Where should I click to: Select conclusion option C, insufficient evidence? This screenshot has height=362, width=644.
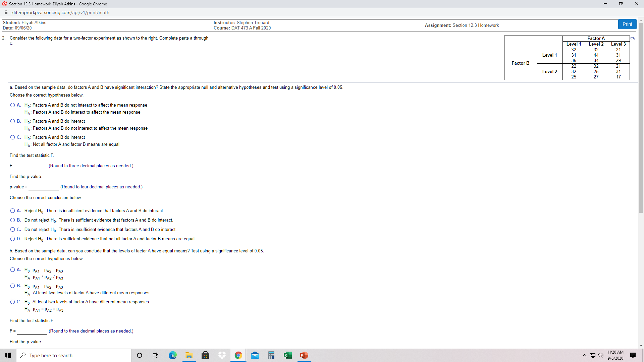tap(12, 230)
